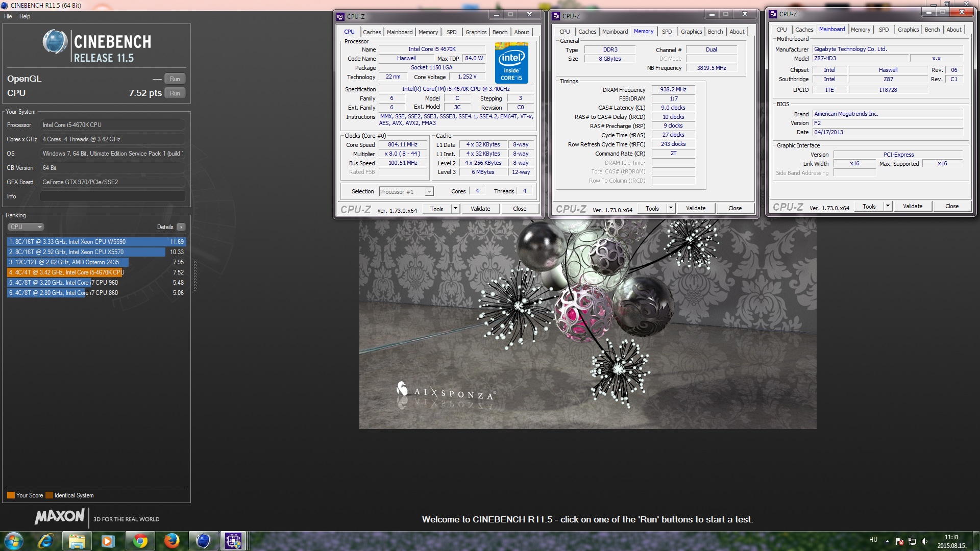Select ranking row Intel Core i5-4670K
This screenshot has height=551, width=980.
pos(96,272)
